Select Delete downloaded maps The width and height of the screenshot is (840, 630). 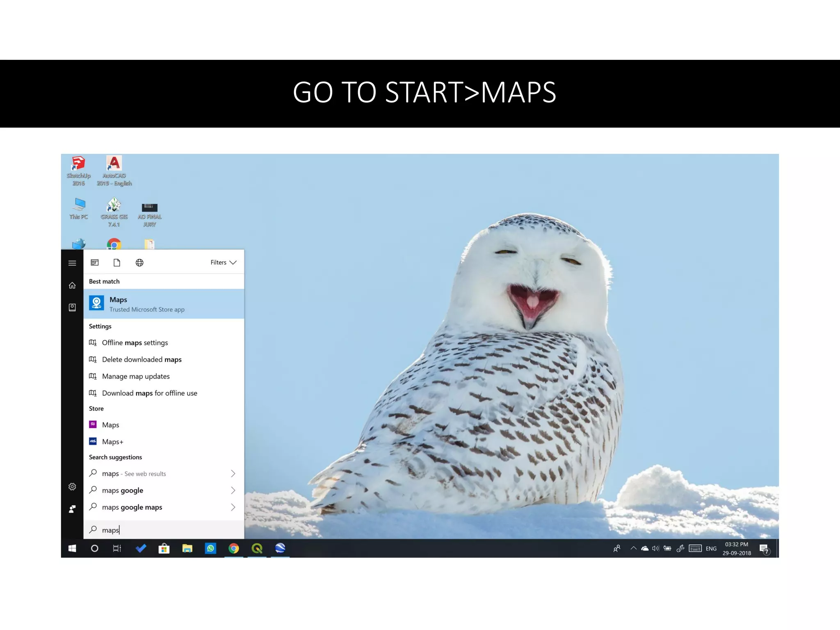[x=142, y=359]
